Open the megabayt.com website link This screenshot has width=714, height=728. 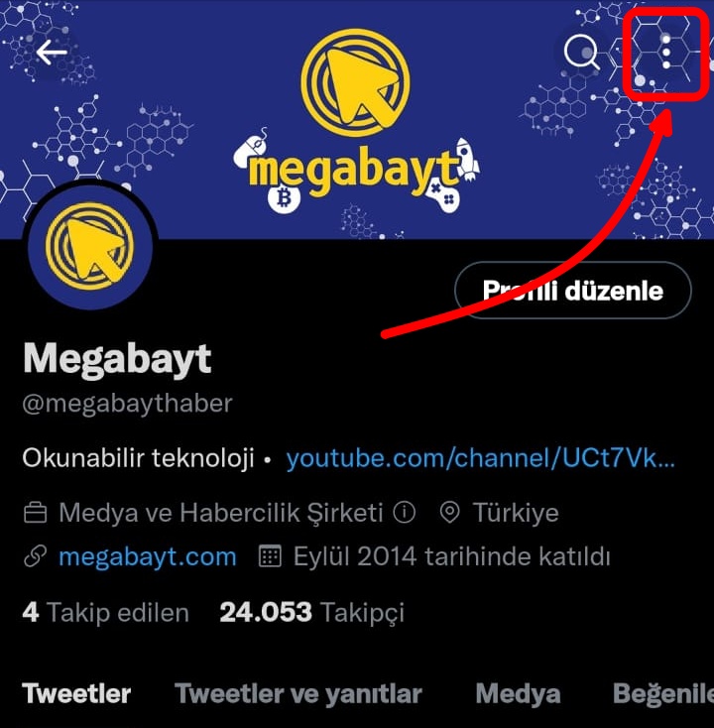point(147,556)
